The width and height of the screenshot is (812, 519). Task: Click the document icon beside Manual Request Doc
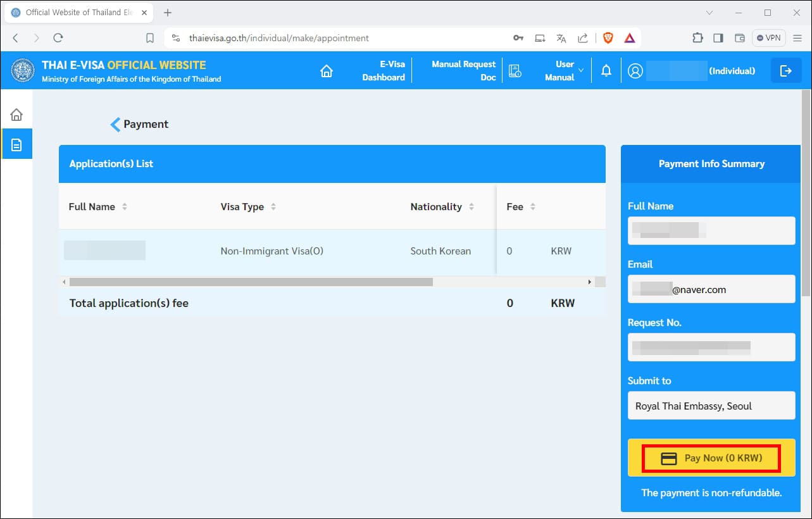point(515,71)
